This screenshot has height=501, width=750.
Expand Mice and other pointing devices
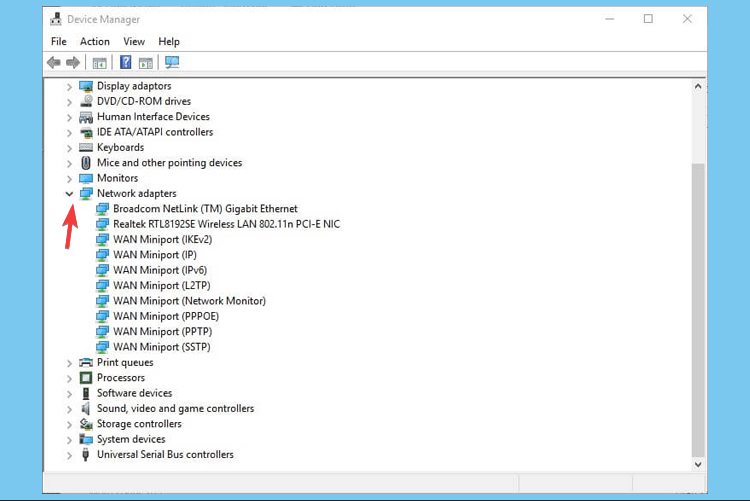(69, 163)
